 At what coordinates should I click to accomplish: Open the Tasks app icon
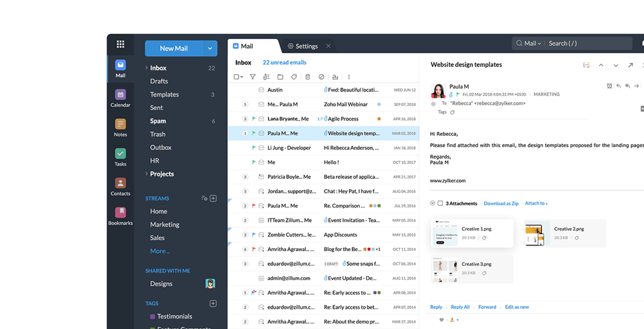[x=120, y=154]
